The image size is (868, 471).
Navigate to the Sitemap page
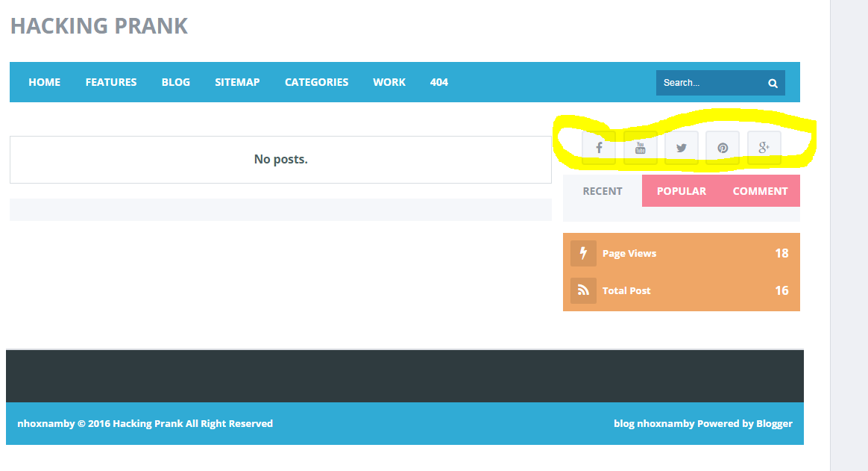coord(237,82)
